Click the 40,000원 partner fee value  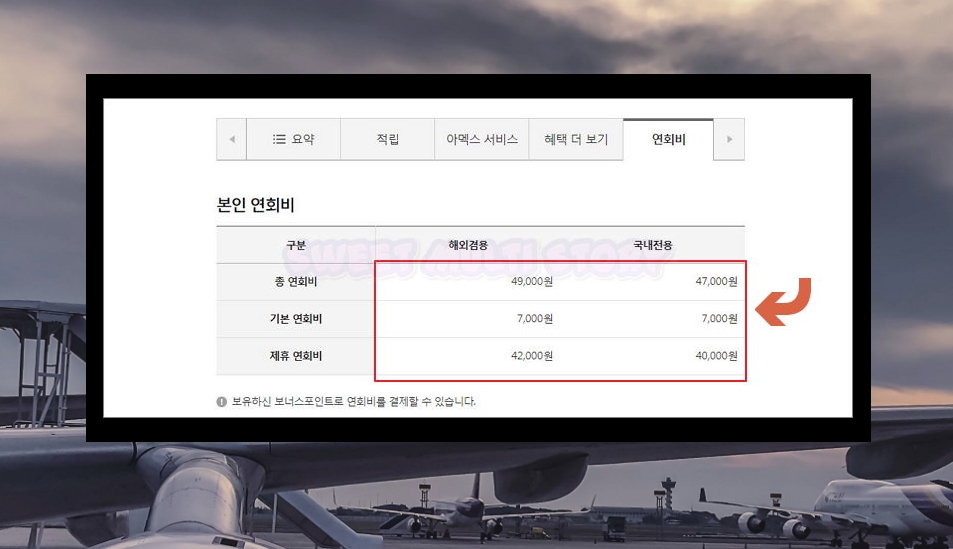(x=717, y=356)
